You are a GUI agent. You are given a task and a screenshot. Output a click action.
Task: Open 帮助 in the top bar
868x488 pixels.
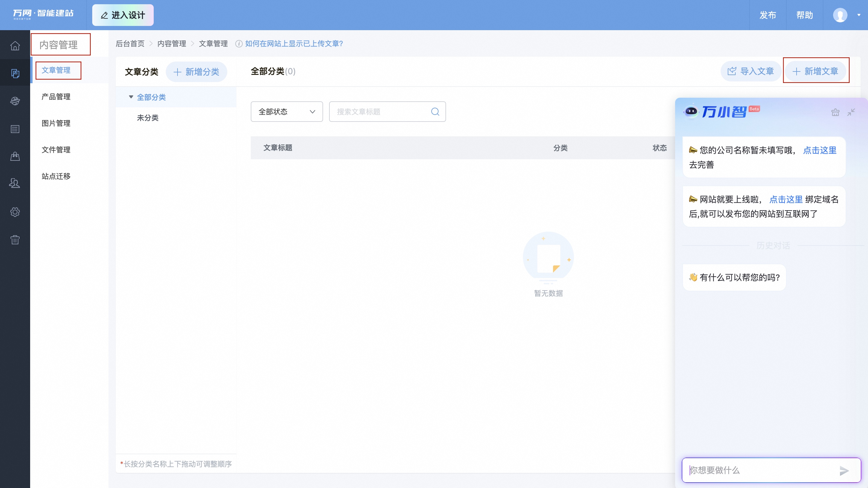804,15
